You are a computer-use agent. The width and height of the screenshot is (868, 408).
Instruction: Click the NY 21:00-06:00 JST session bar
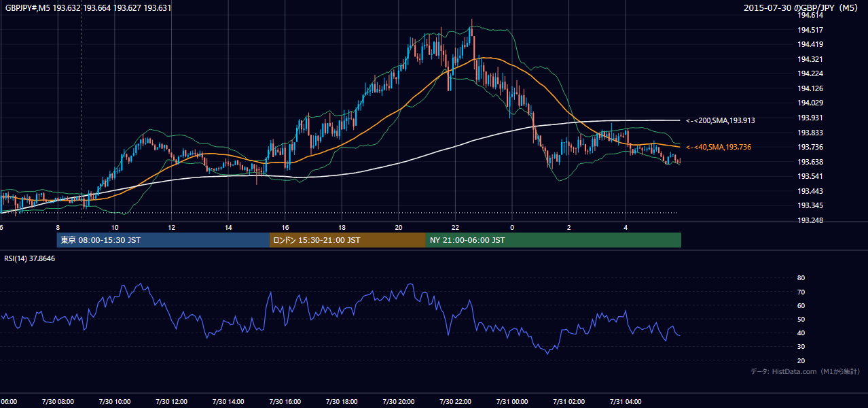(554, 240)
